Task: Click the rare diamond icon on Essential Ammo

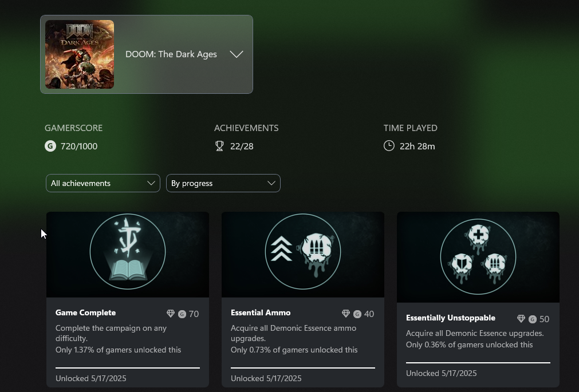Action: click(x=346, y=314)
